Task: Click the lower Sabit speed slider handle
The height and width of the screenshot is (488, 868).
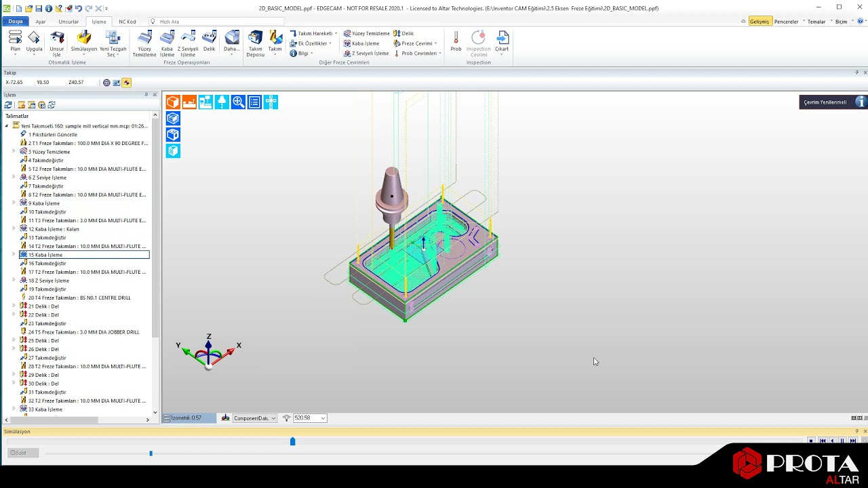Action: (151, 453)
